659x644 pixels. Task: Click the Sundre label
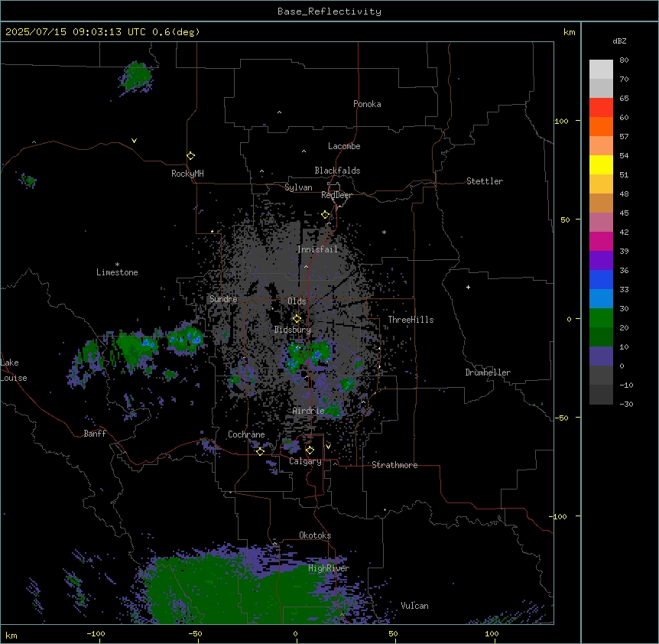click(x=223, y=299)
